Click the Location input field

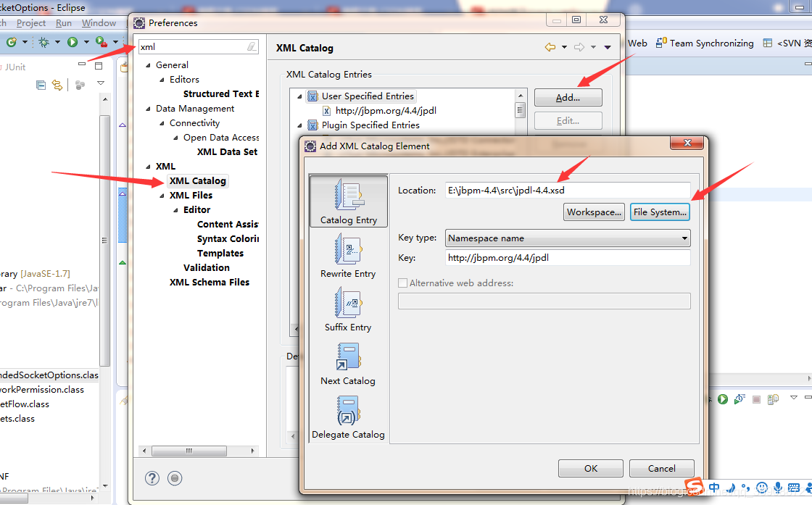click(568, 190)
